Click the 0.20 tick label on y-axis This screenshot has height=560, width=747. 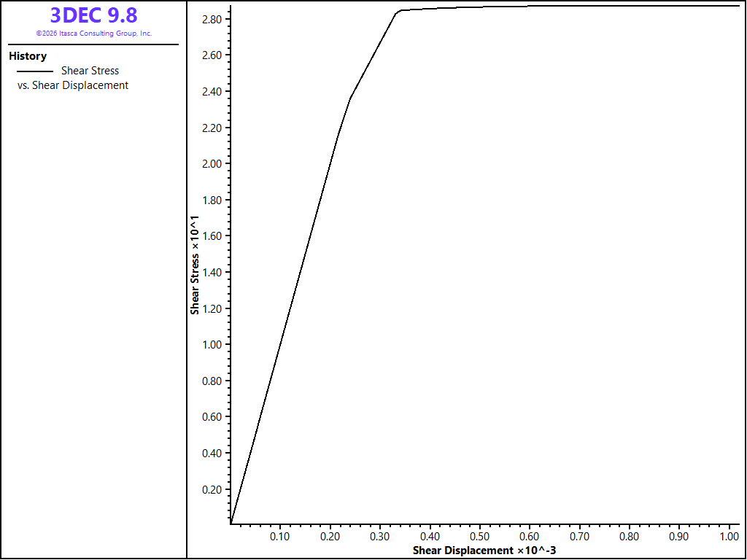click(214, 489)
